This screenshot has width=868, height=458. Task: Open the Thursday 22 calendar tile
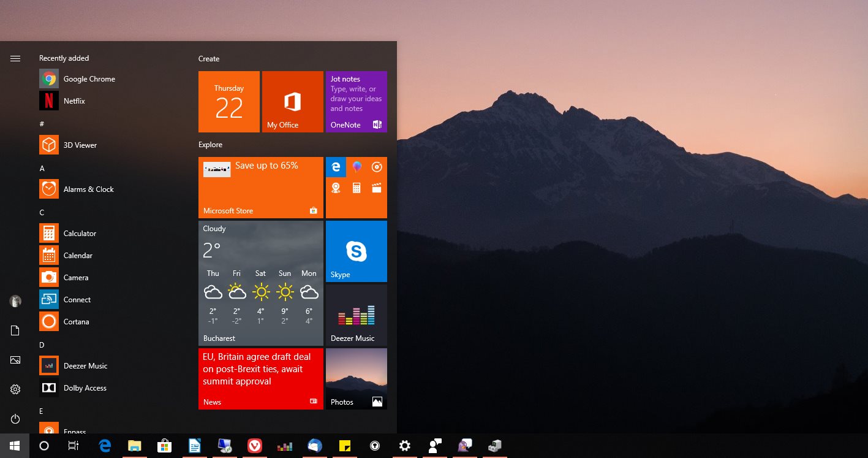coord(229,102)
